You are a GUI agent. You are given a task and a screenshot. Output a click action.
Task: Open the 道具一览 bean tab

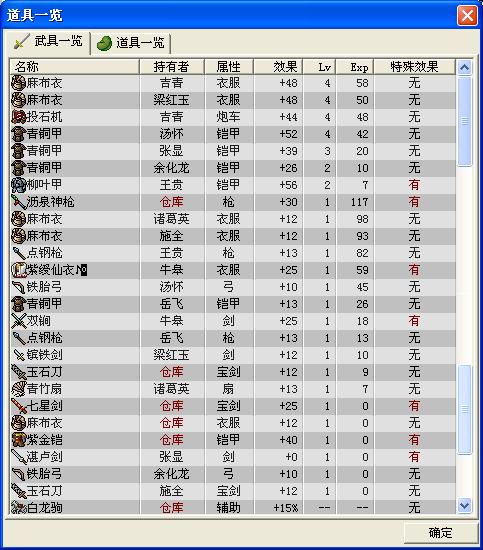[130, 43]
